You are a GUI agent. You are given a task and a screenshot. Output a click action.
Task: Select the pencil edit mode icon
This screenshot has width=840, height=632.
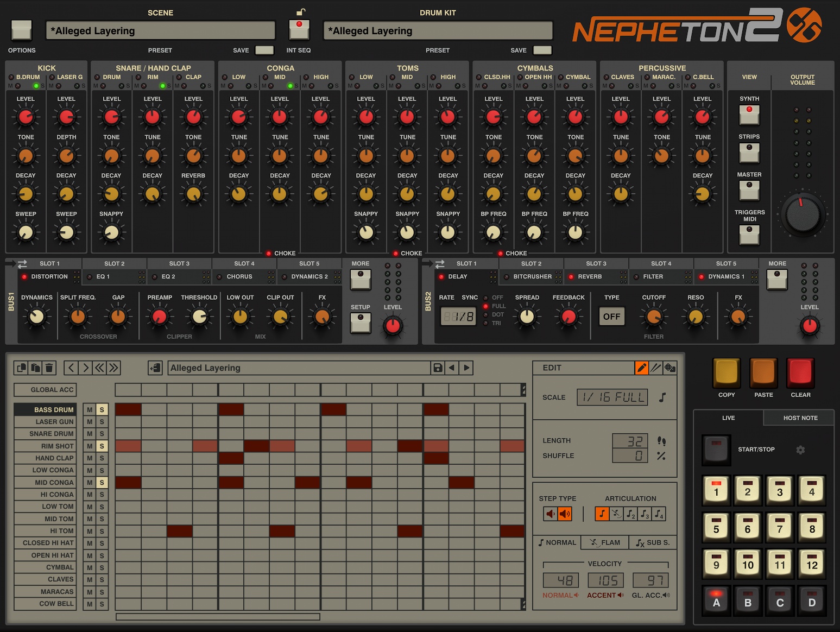click(x=641, y=368)
